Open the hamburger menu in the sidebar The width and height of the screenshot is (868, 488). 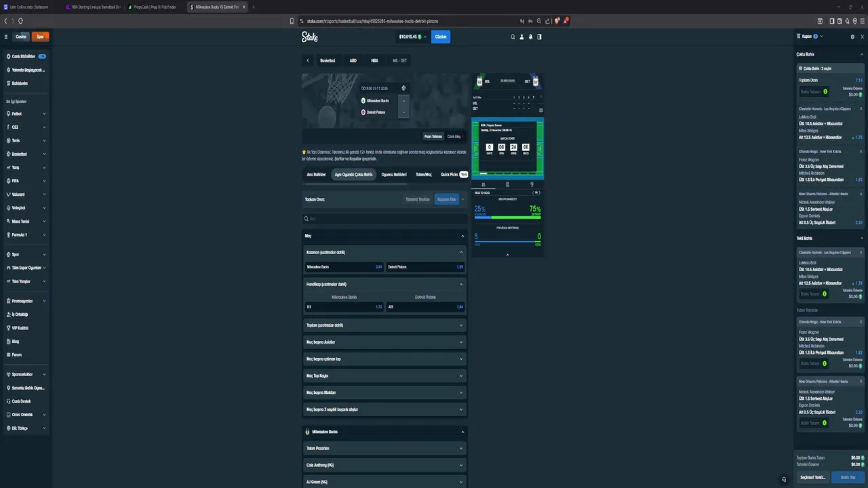6,37
